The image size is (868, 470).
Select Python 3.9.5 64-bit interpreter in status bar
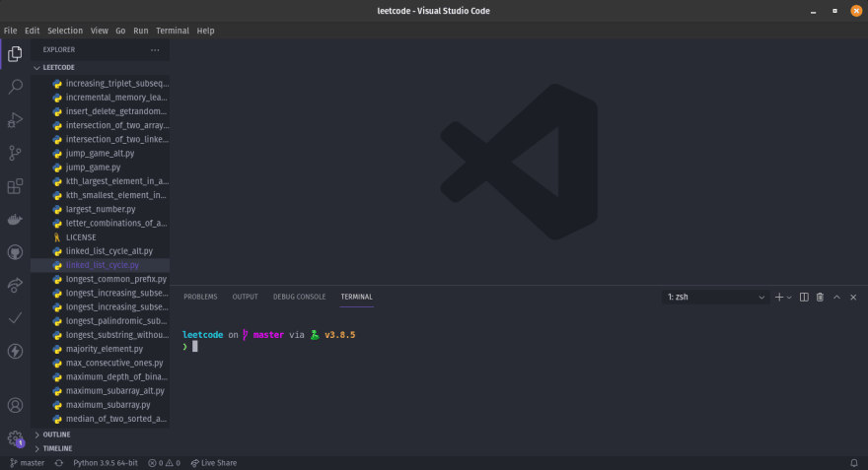106,463
